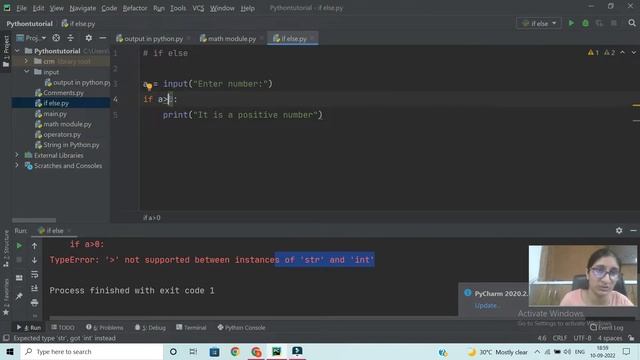Hide the Project tool window

point(103,38)
